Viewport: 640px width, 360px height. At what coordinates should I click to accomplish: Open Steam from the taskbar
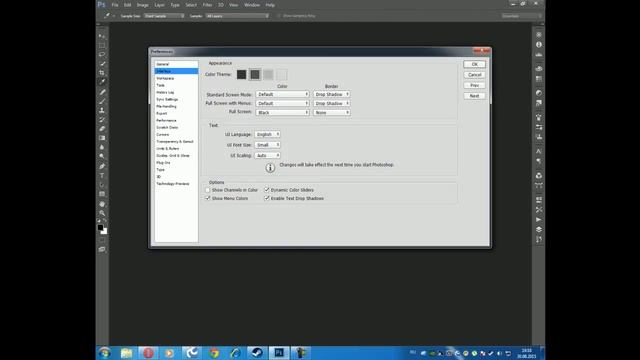(257, 353)
